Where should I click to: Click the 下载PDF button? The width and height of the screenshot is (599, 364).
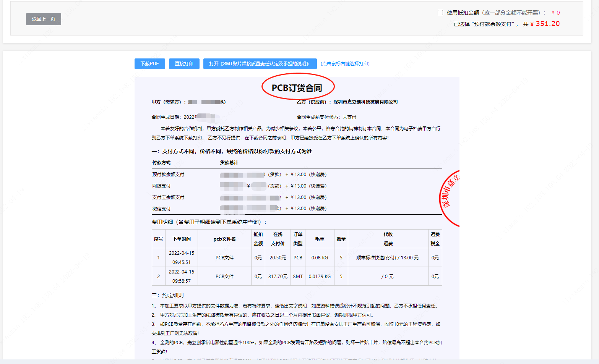tap(149, 64)
